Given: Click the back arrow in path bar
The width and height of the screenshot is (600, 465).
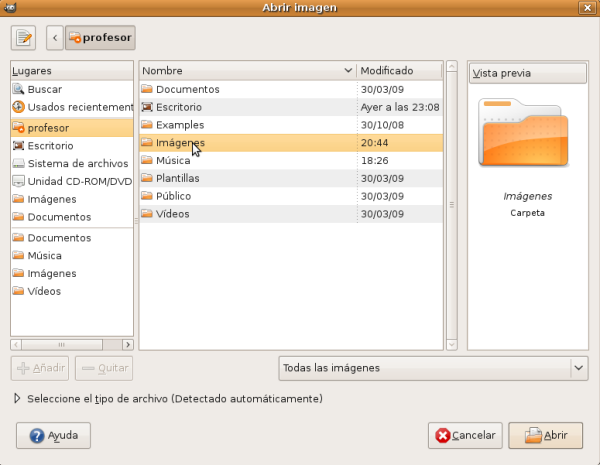Looking at the screenshot, I should pos(55,38).
